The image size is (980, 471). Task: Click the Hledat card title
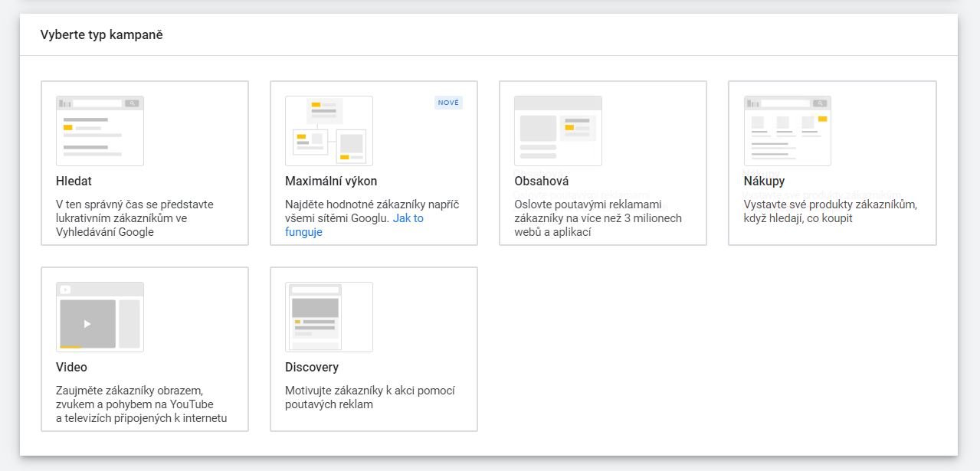pyautogui.click(x=74, y=182)
